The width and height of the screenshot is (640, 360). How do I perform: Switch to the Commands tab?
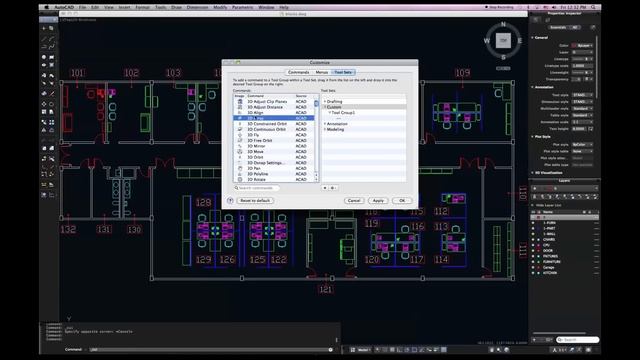(299, 72)
